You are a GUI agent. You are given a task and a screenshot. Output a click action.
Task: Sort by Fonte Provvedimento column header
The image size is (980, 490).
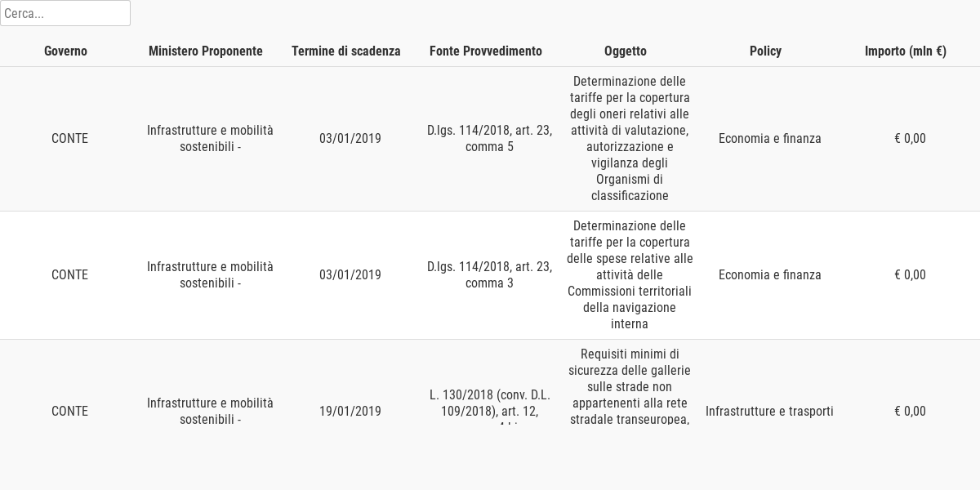click(x=486, y=51)
